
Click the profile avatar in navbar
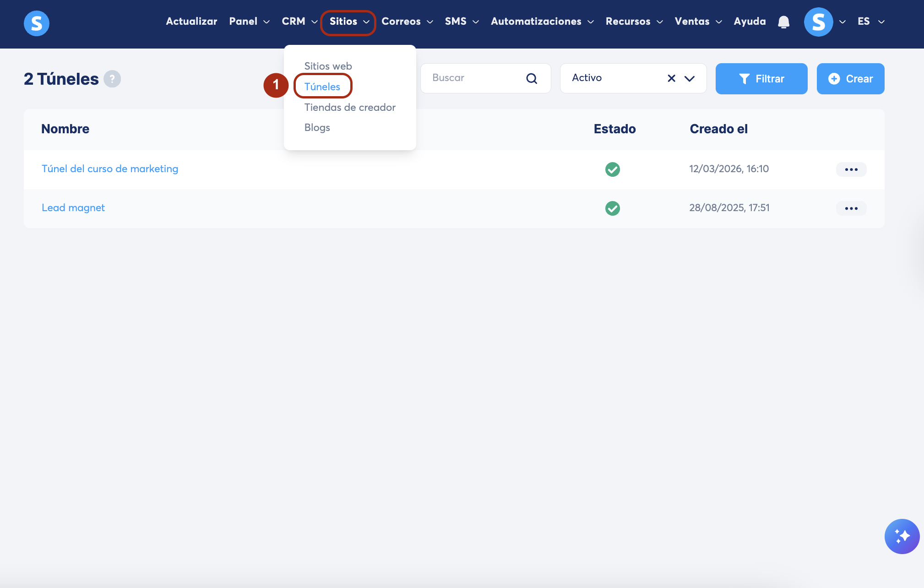point(818,22)
